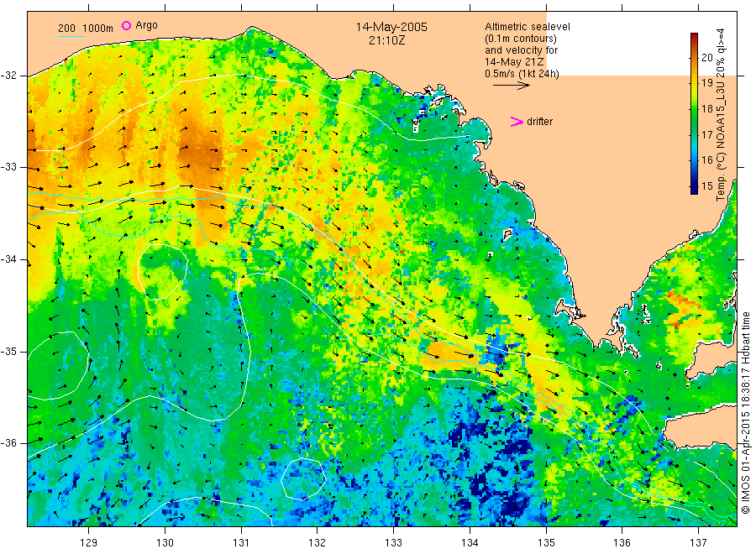Click the IMOS copyright timestamp text
This screenshot has height=554, width=756.
coord(746,413)
